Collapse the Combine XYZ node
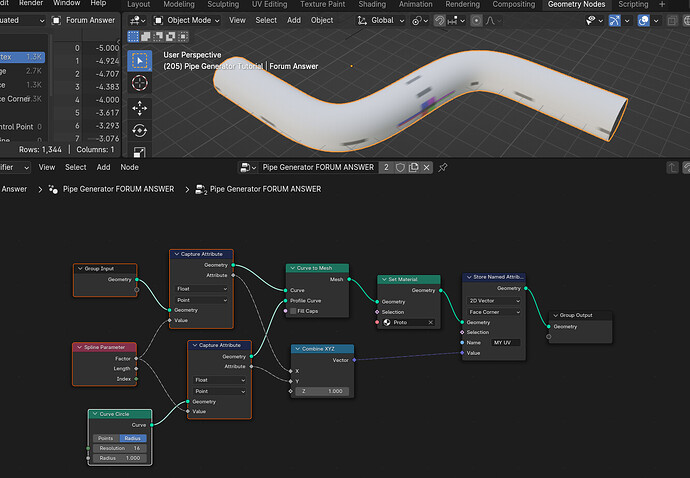The width and height of the screenshot is (690, 478). coord(297,349)
